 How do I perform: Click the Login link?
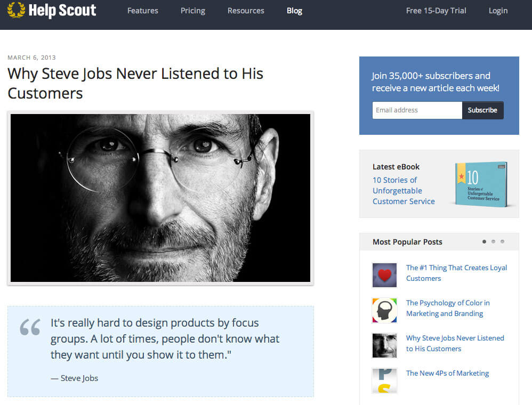(x=498, y=11)
